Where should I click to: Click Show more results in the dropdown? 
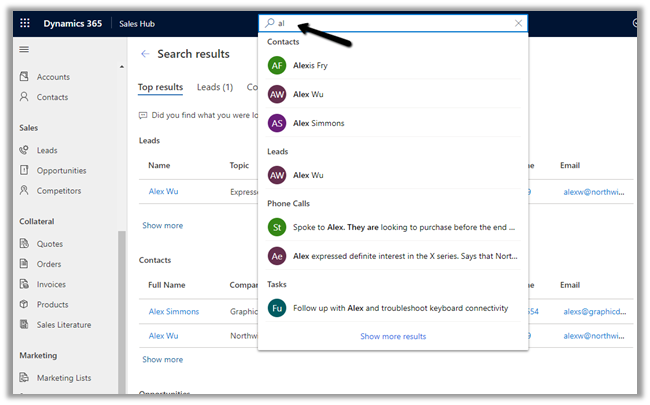click(393, 337)
